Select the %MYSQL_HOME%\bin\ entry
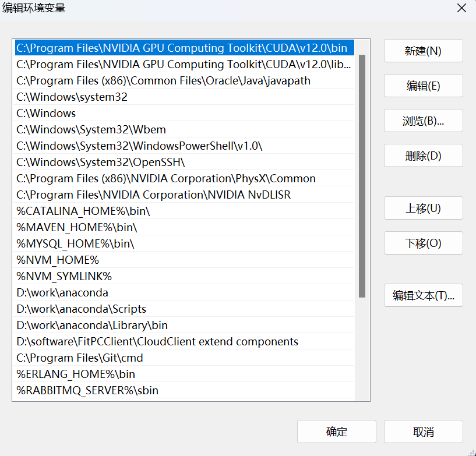This screenshot has height=456, width=476. coord(185,243)
